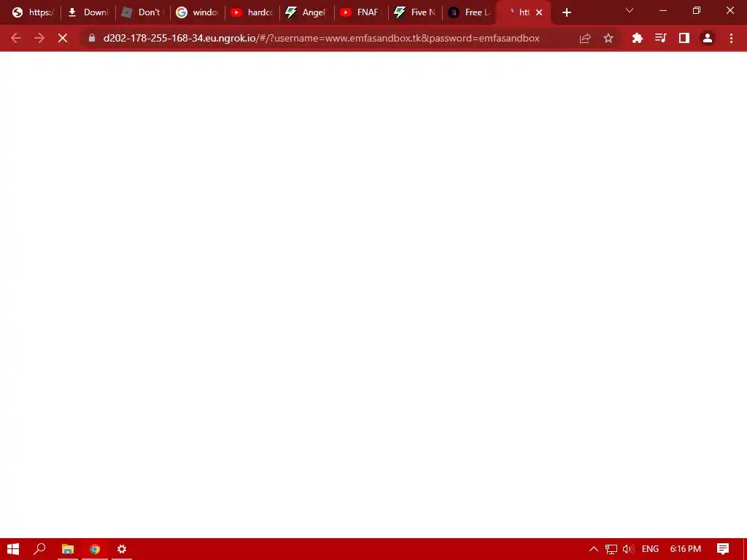This screenshot has height=560, width=747.
Task: Switch to the "Five N" tab
Action: 415,12
